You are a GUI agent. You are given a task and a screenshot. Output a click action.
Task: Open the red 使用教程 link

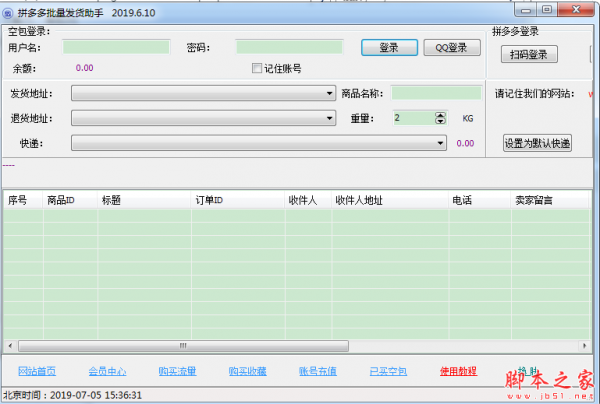(x=458, y=371)
